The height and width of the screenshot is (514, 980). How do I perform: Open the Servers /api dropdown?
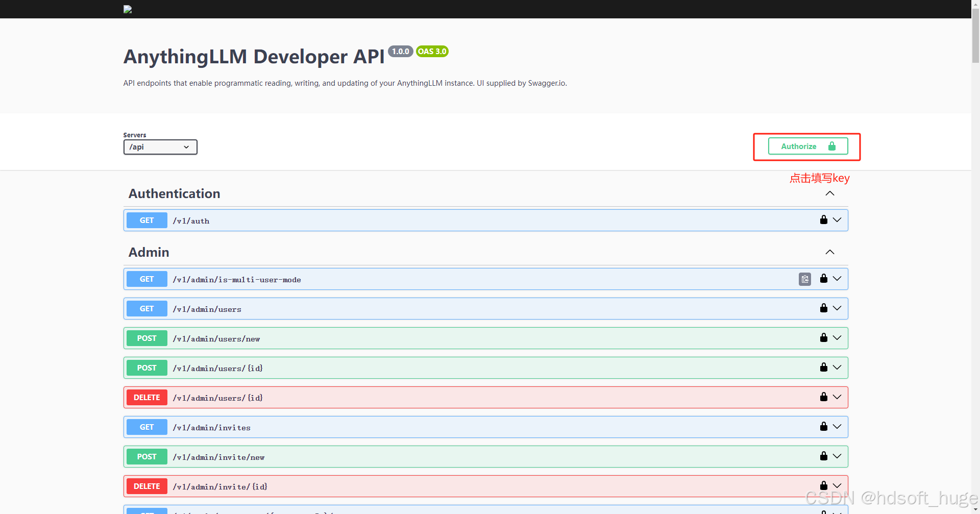[160, 147]
